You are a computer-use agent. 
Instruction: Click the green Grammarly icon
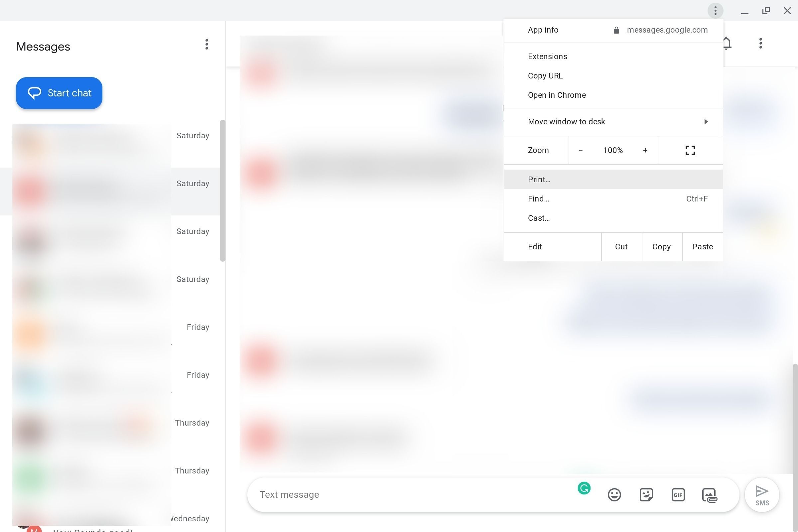tap(584, 488)
